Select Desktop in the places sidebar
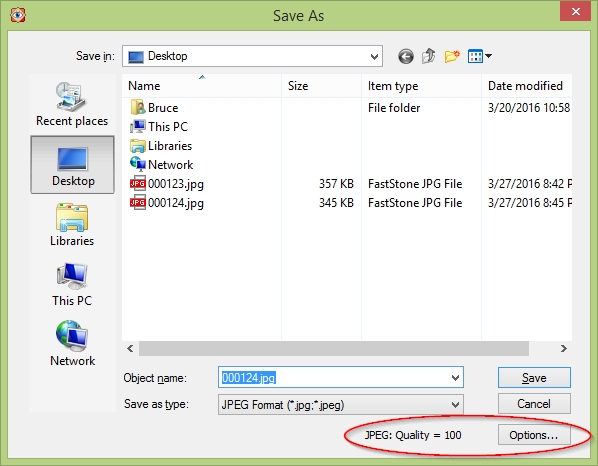The image size is (598, 466). (x=72, y=165)
